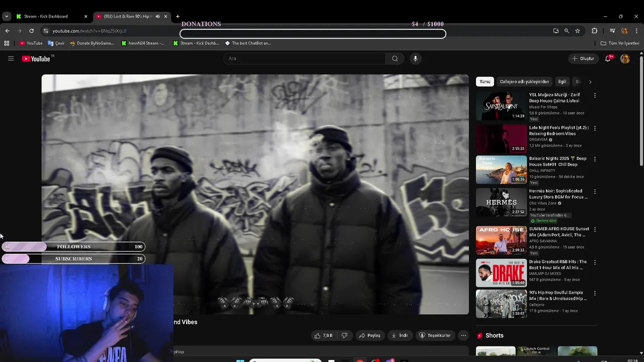Open Drake Greatest R&B Hits thumbnail

[501, 273]
